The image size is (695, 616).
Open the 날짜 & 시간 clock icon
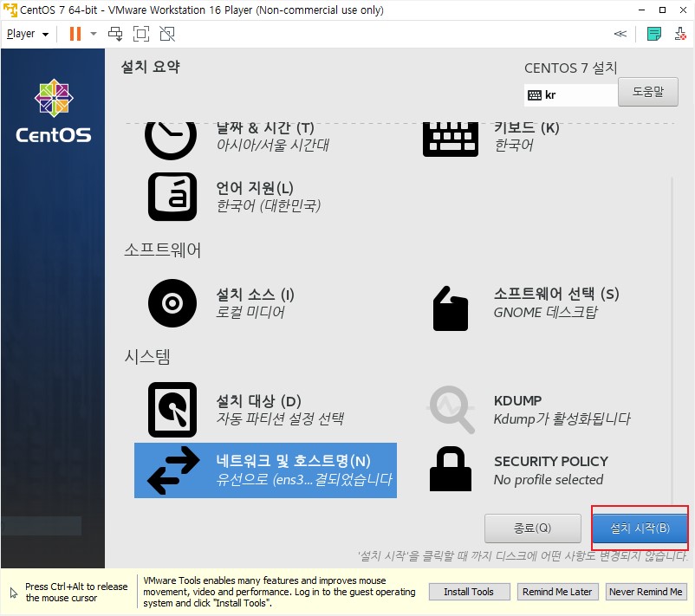click(171, 140)
